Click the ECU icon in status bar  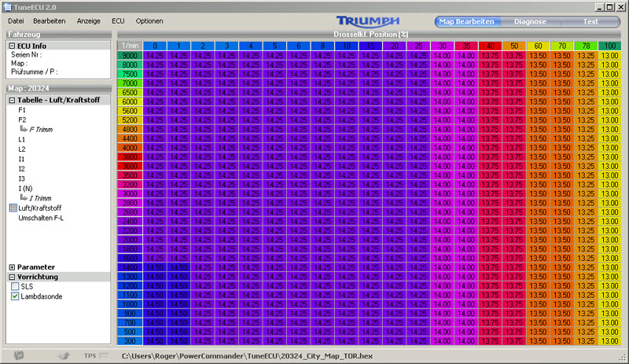pos(19,355)
